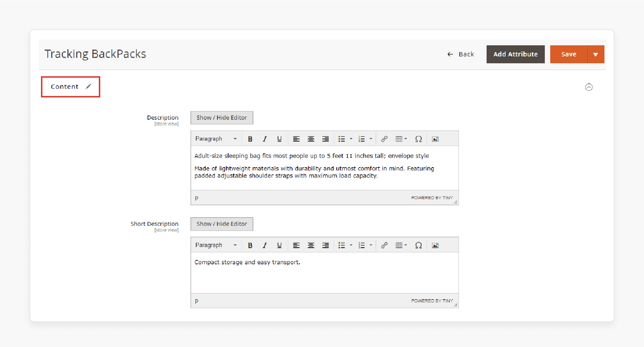
Task: Open numbered list style arrow in Description editor
Action: coord(371,139)
